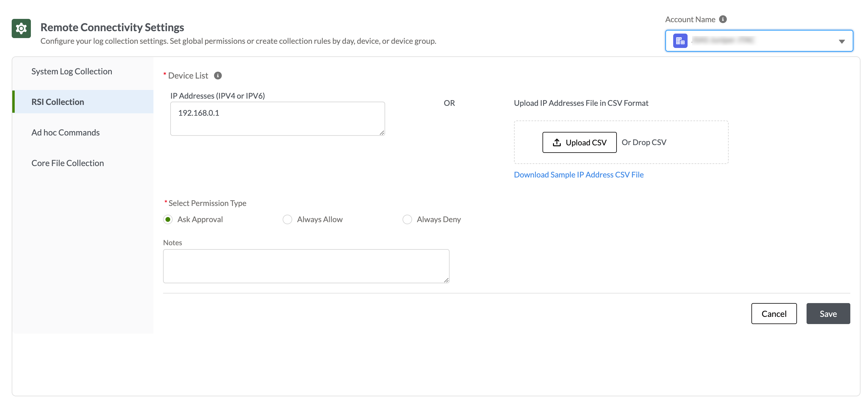
Task: Select the Always Allow permission type
Action: coord(287,219)
